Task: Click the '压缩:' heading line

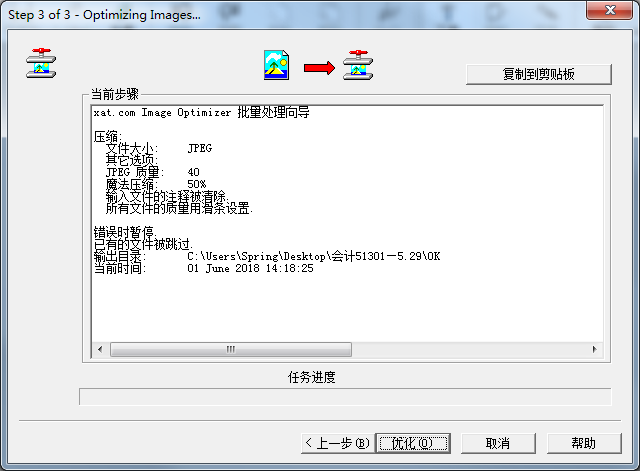Action: click(x=108, y=136)
